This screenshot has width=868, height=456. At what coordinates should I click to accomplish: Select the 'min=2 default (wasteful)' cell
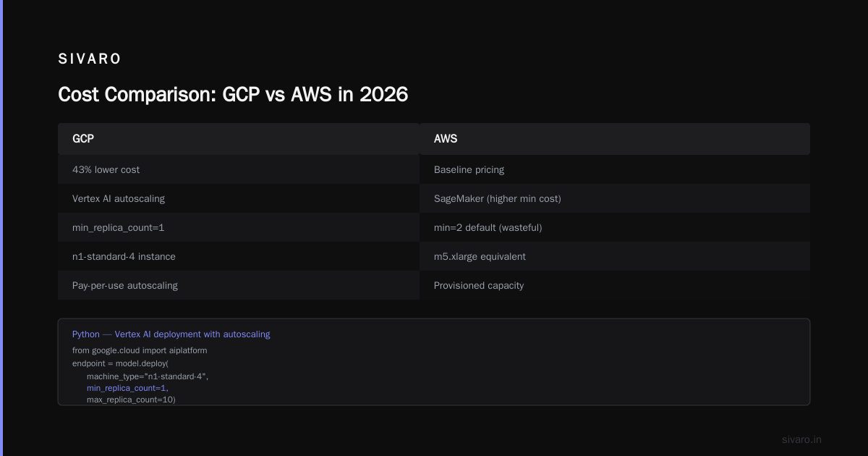615,227
